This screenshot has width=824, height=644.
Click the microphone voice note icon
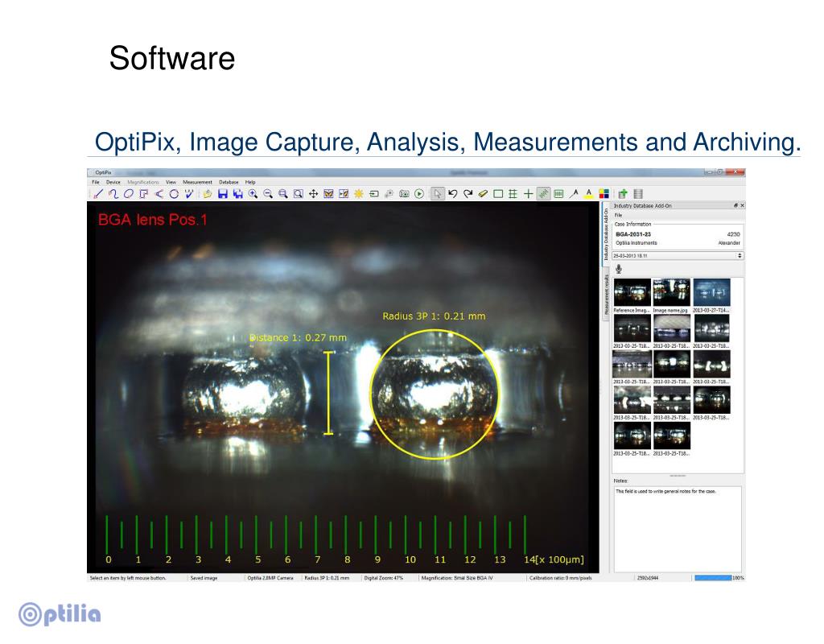click(619, 269)
